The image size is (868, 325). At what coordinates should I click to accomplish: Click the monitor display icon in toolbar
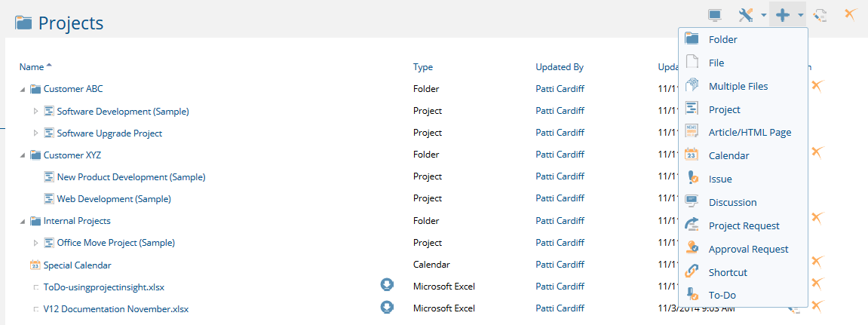[x=715, y=16]
